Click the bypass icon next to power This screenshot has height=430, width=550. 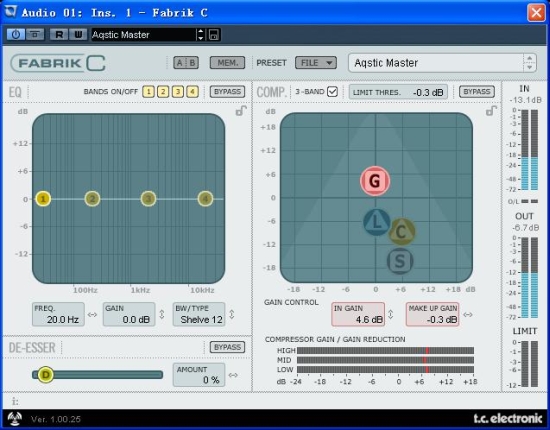point(34,34)
